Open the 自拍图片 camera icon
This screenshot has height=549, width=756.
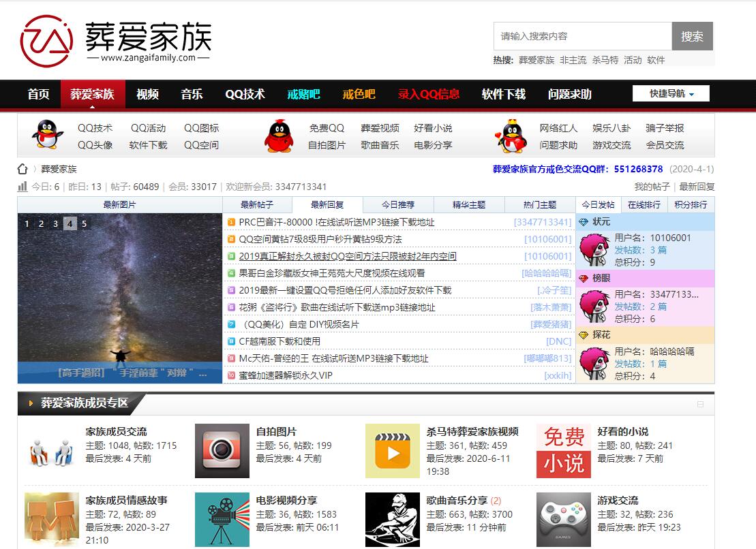pos(222,451)
